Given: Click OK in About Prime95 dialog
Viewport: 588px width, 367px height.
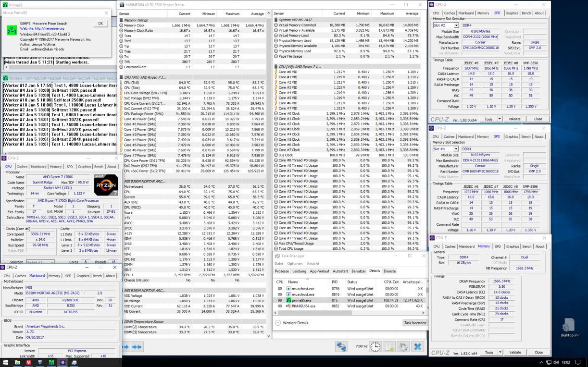Looking at the screenshot, I should pos(100,23).
